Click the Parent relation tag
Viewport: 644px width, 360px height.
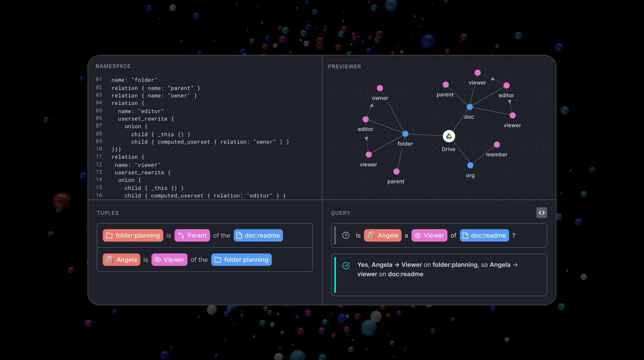(192, 235)
